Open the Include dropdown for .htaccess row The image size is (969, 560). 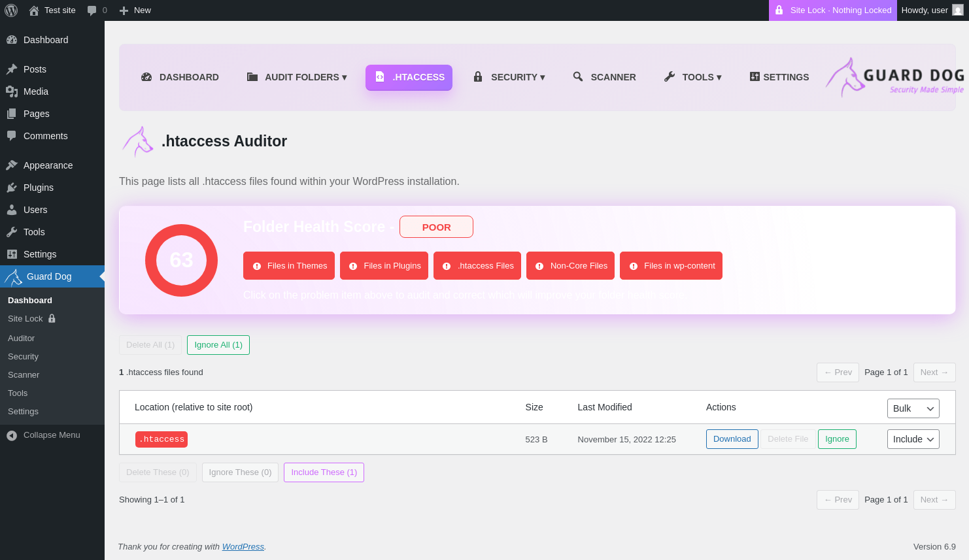(913, 439)
